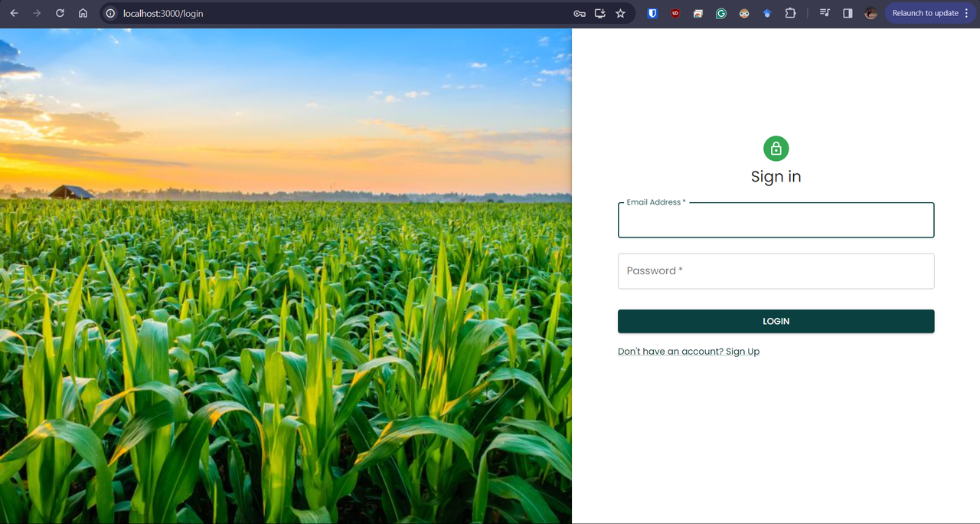Image resolution: width=980 pixels, height=524 pixels.
Task: Click the green lock avatar icon
Action: coord(776,149)
